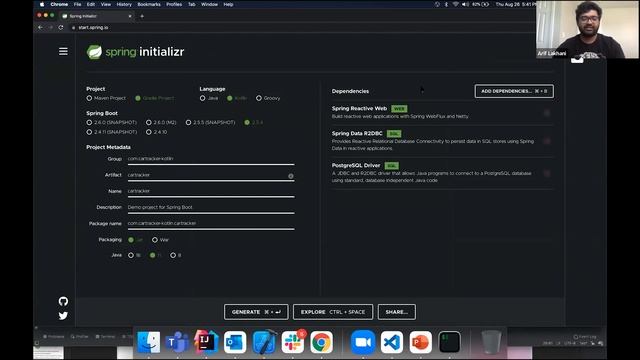Click into the Description input field
The height and width of the screenshot is (360, 640).
[211, 207]
